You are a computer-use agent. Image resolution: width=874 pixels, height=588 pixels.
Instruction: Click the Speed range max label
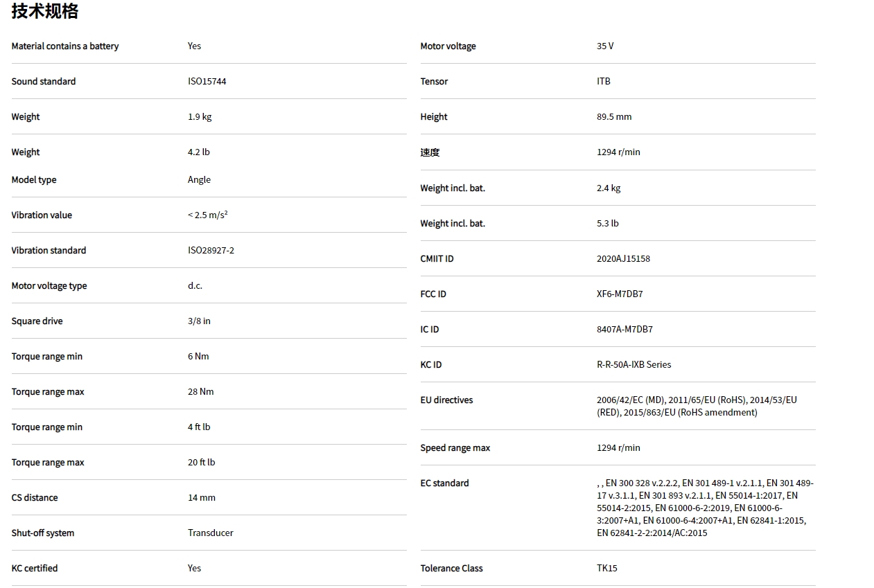pyautogui.click(x=455, y=448)
